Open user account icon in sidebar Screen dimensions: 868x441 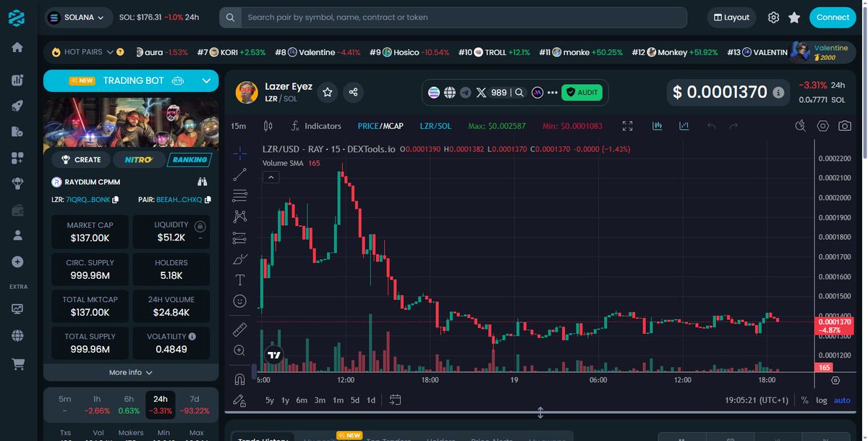coord(17,235)
